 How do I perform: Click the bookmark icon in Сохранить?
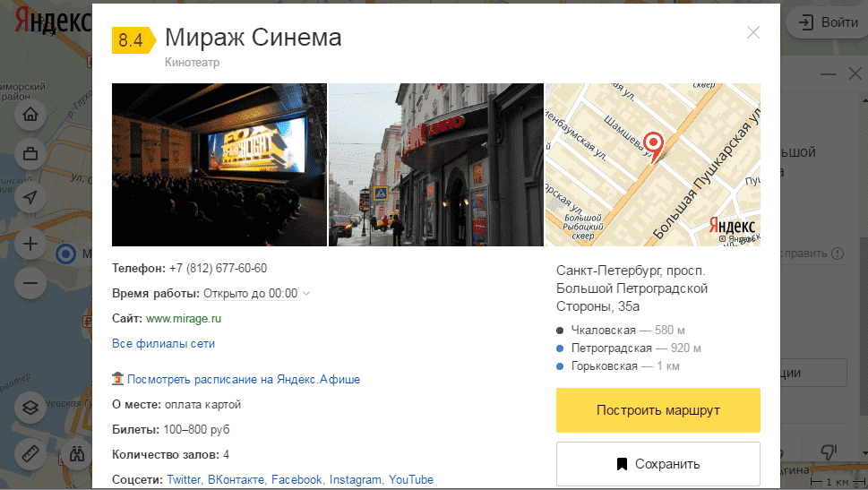(623, 464)
